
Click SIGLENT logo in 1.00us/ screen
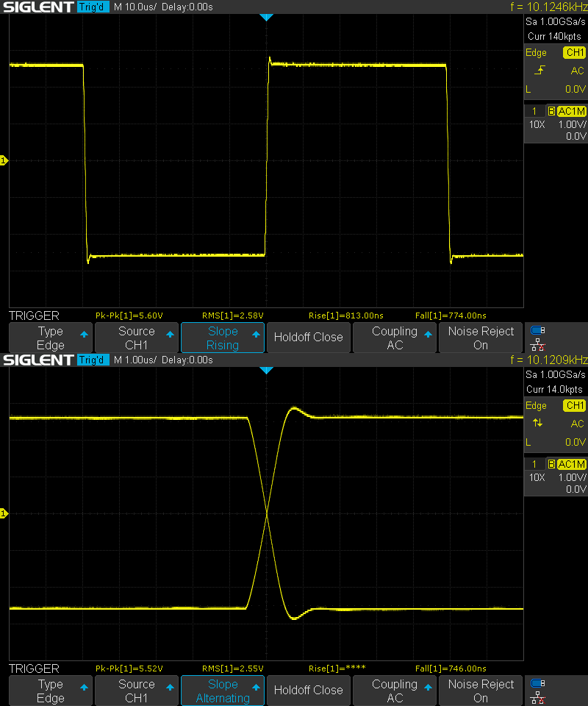pos(37,360)
